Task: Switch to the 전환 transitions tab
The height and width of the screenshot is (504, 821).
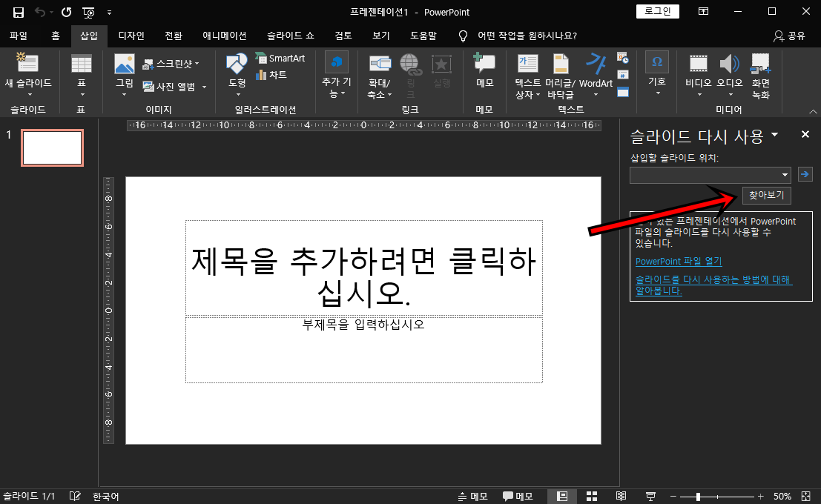Action: point(174,36)
